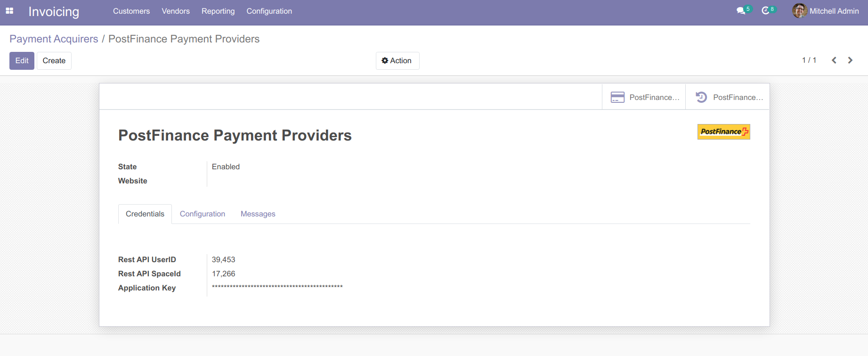The height and width of the screenshot is (356, 868).
Task: Open the Action gear dropdown
Action: click(x=397, y=61)
